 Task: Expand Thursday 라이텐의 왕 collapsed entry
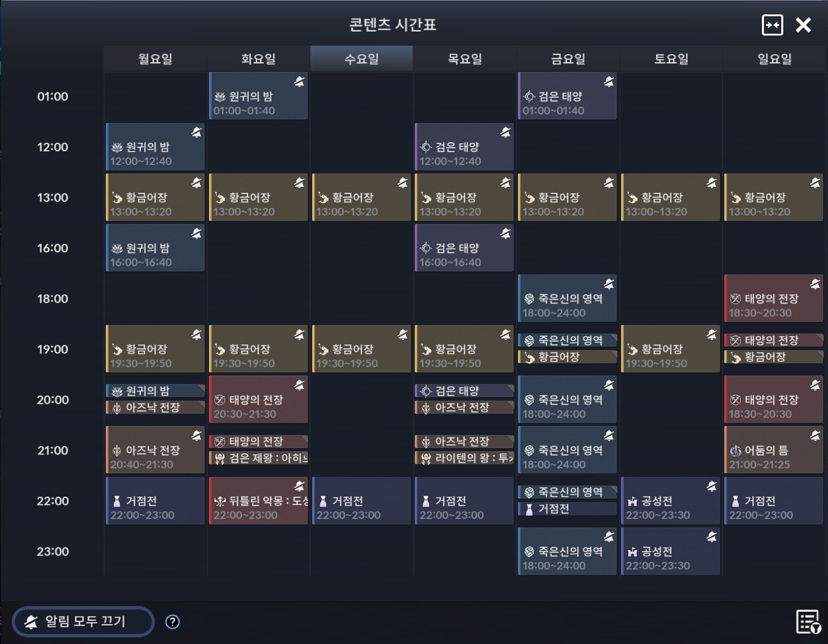point(464,458)
